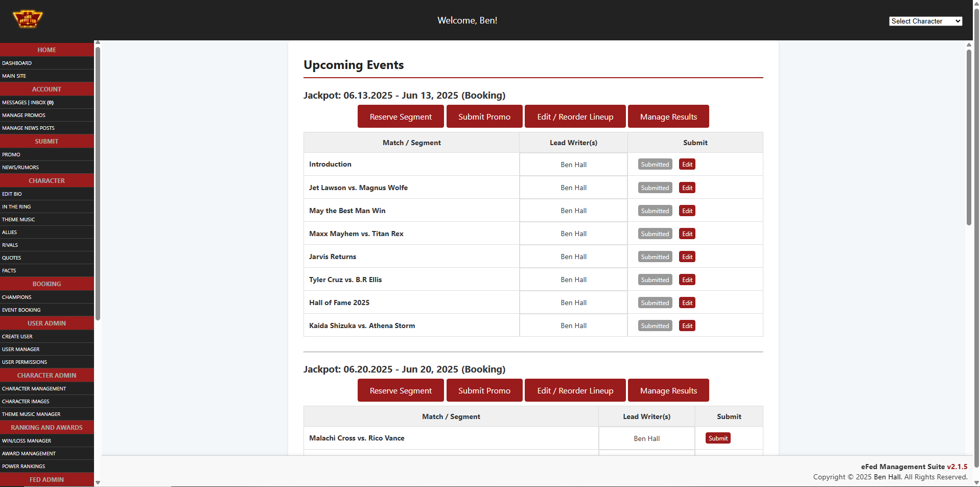This screenshot has height=487, width=980.
Task: Click Manage Results for Jun 13 event
Action: tap(668, 117)
